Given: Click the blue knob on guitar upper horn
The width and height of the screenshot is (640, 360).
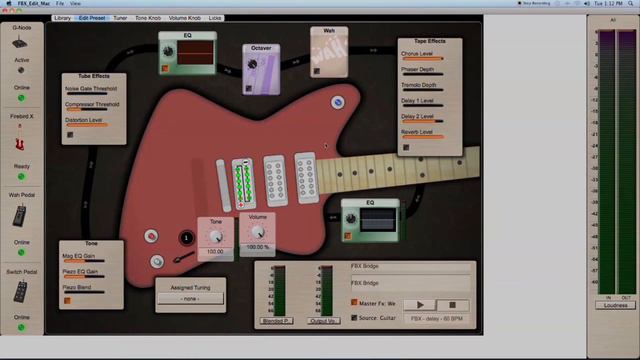Looking at the screenshot, I should pos(338,102).
